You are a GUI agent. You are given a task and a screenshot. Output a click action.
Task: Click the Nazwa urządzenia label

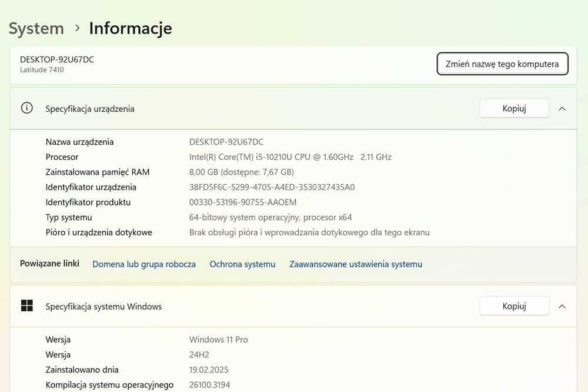[79, 142]
